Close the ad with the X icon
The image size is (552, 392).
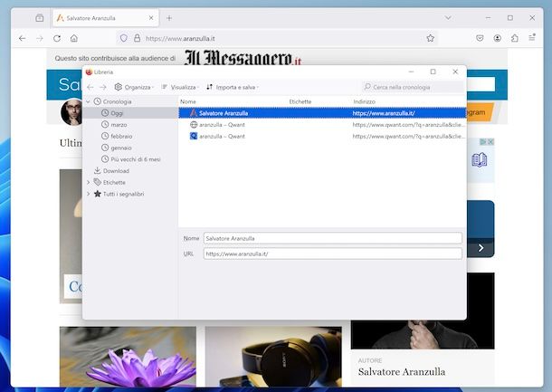coord(490,142)
